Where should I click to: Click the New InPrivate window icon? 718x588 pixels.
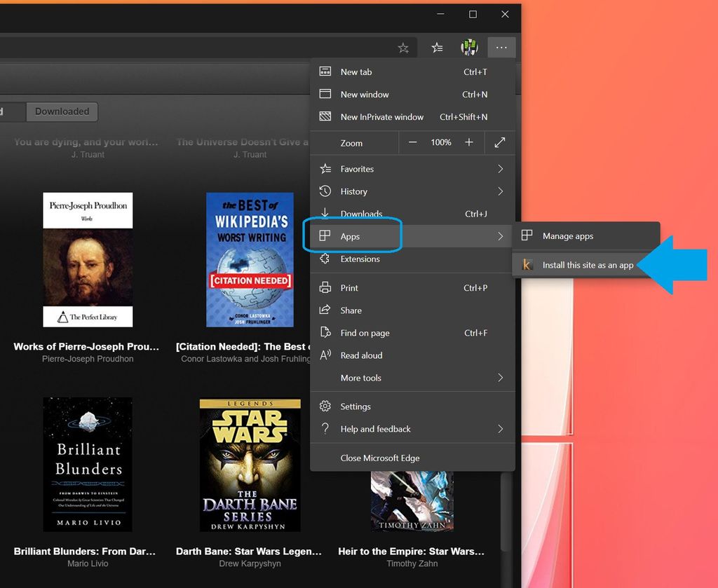pyautogui.click(x=325, y=117)
